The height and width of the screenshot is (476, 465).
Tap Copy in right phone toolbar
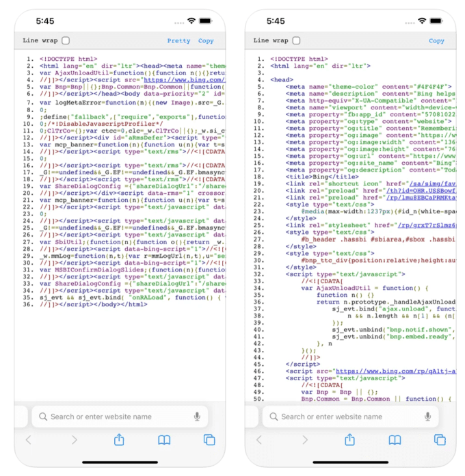point(436,40)
